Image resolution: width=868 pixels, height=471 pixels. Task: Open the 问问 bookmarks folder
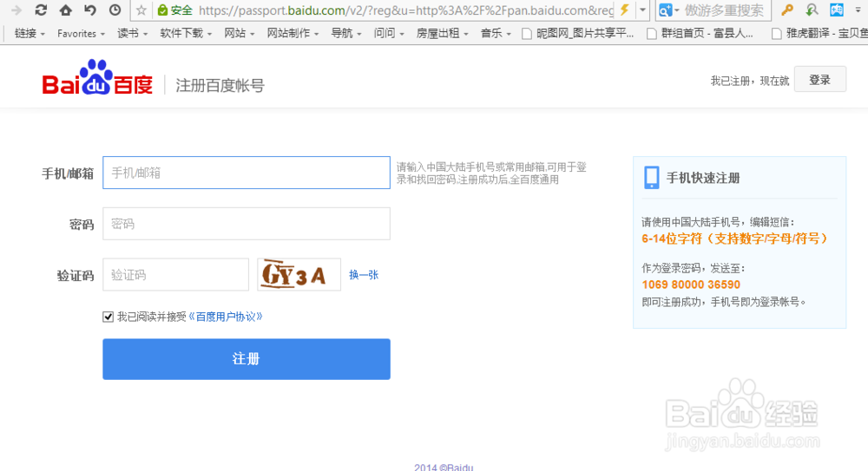[x=389, y=33]
